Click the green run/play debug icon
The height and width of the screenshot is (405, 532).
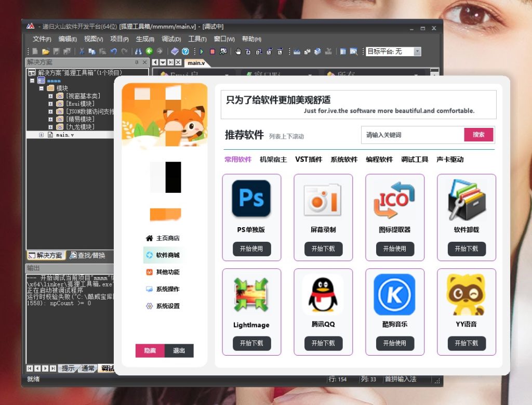pyautogui.click(x=202, y=51)
